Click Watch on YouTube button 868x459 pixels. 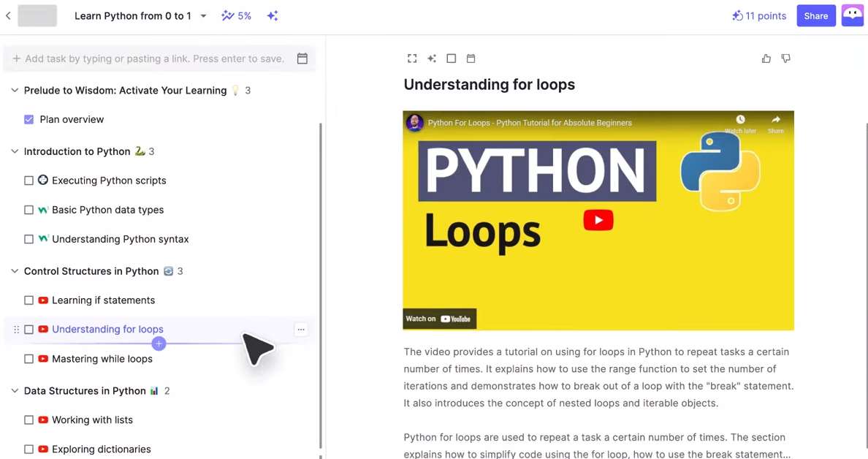[x=440, y=319]
